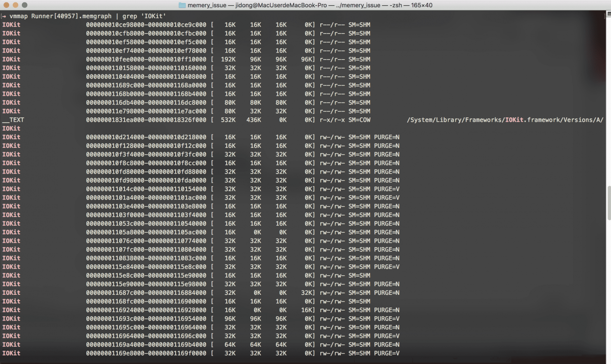611x364 pixels.
Task: Click address range 00000001169e8000-00000001169f0000
Action: (x=146, y=353)
